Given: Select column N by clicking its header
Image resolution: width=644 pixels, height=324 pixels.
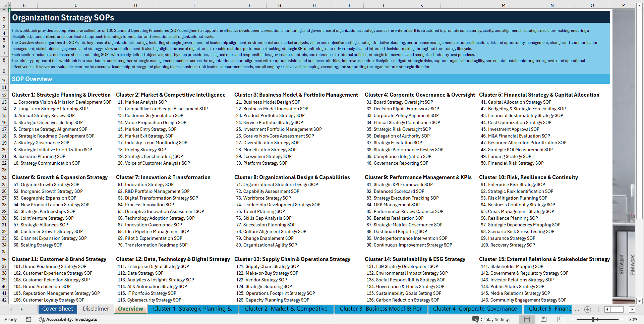Looking at the screenshot, I should (552, 5).
